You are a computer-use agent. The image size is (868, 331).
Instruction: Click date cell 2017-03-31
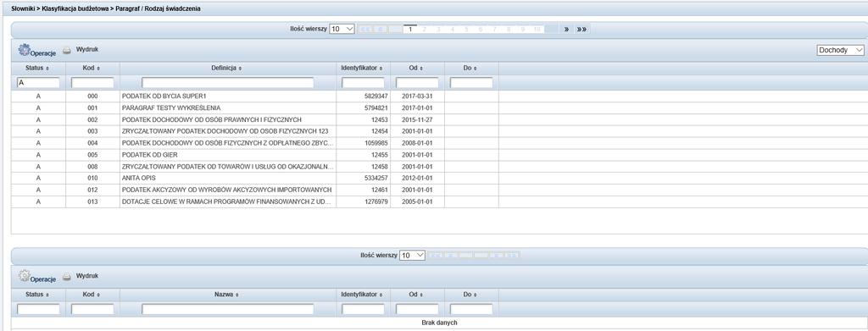point(417,97)
